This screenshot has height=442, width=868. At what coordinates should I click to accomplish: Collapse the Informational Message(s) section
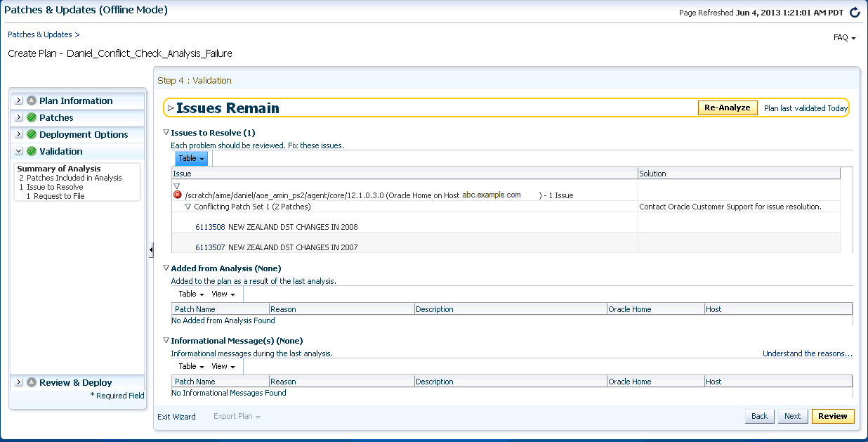[166, 340]
